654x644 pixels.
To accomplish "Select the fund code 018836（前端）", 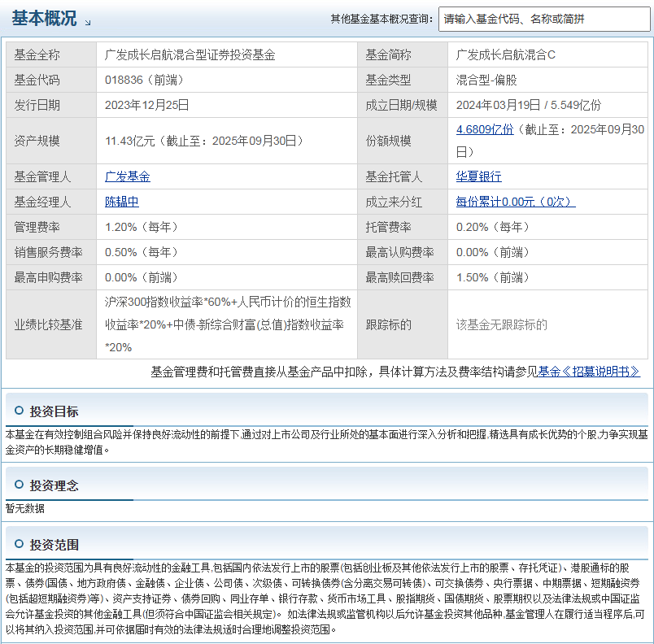I will (x=144, y=80).
